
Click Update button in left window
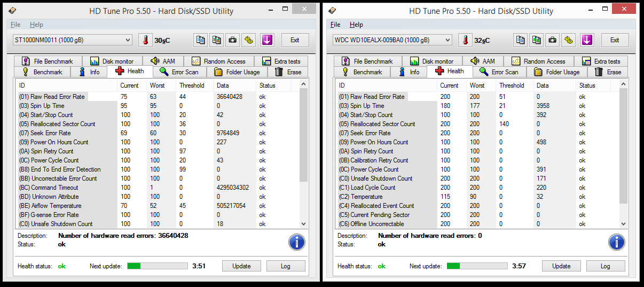click(x=241, y=266)
